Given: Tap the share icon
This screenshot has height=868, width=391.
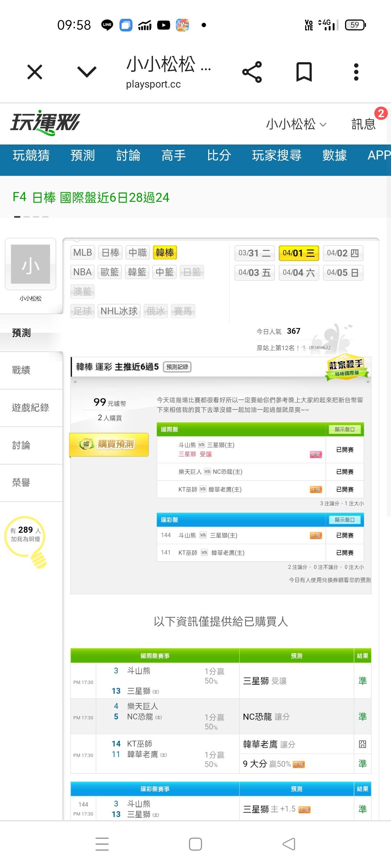Looking at the screenshot, I should click(252, 72).
